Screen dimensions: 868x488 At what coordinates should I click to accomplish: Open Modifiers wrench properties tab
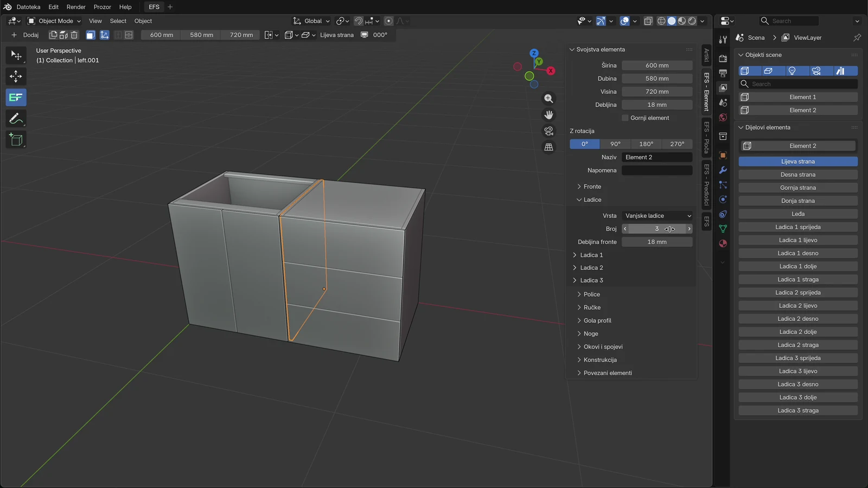723,170
